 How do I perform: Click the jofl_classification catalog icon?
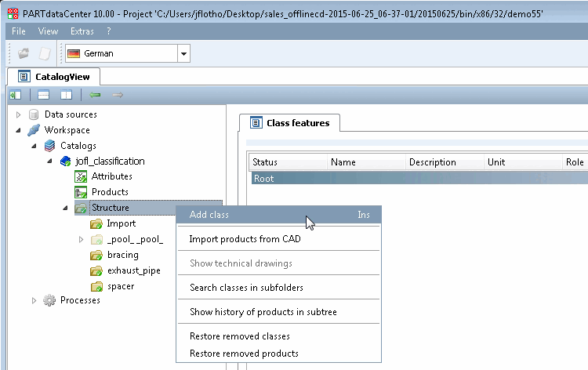[65, 161]
